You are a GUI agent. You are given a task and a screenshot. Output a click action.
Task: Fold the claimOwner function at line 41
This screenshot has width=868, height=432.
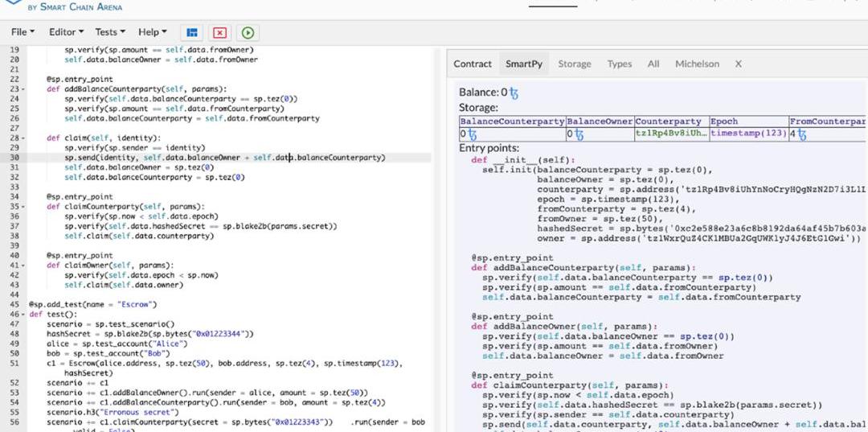25,265
